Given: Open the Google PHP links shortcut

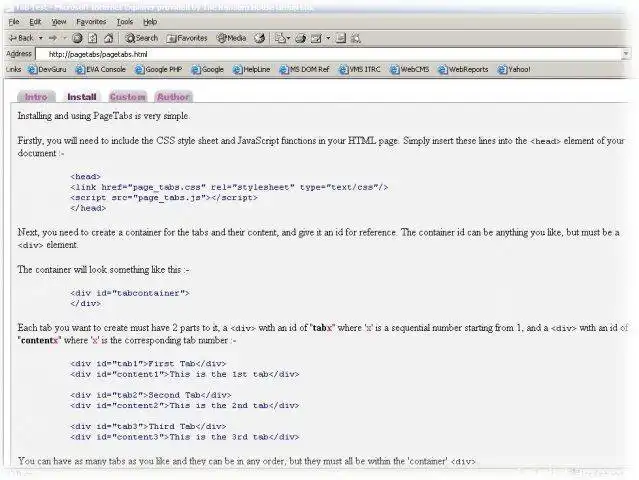Looking at the screenshot, I should click(x=158, y=70).
